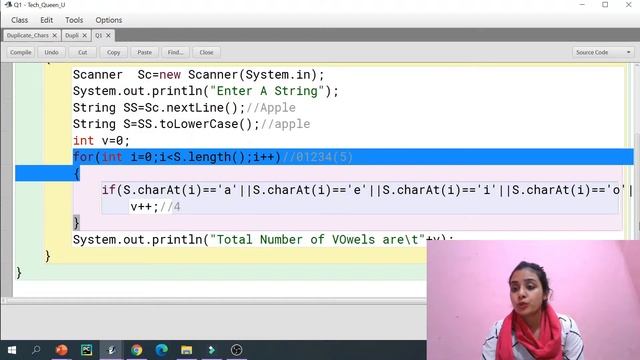This screenshot has height=360, width=640.
Task: Click the '//4' comment
Action: click(x=170, y=207)
